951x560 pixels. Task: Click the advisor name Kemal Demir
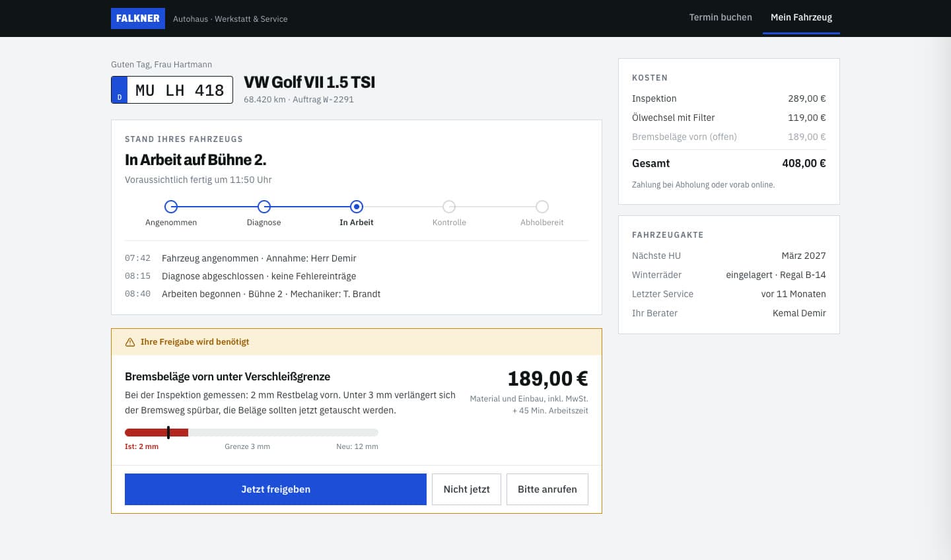(799, 313)
